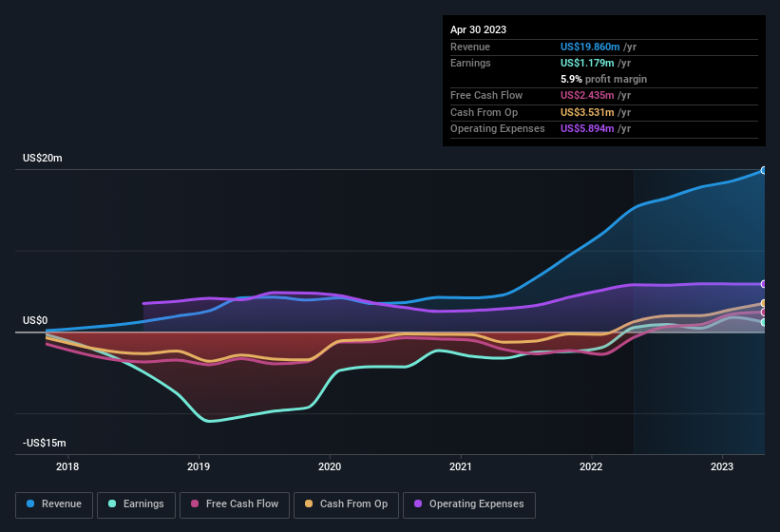Toggle the Earnings series in legend

pos(136,504)
